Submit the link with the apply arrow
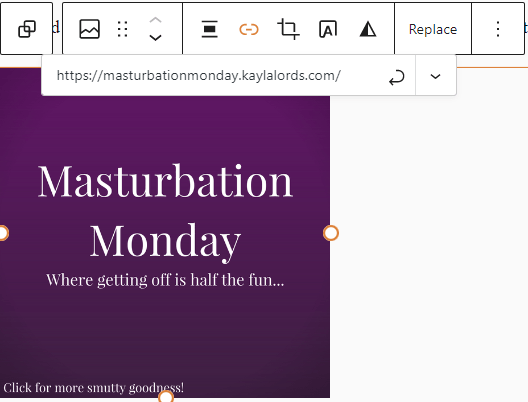The width and height of the screenshot is (528, 402). pos(397,77)
